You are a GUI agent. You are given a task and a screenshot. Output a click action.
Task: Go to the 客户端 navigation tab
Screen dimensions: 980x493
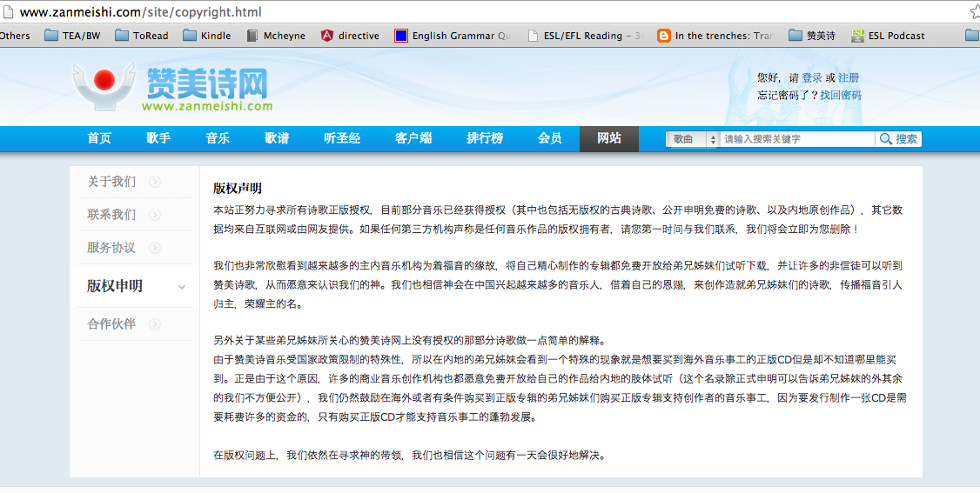coord(413,138)
